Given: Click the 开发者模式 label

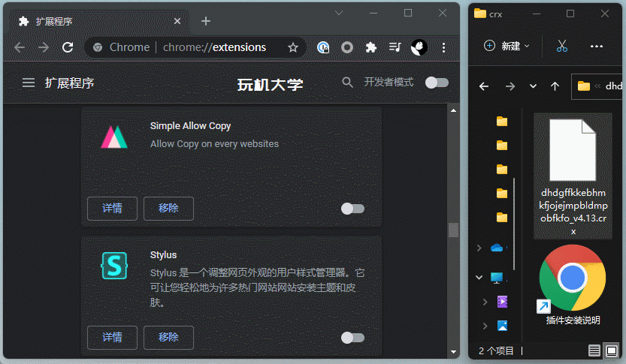Looking at the screenshot, I should point(389,82).
